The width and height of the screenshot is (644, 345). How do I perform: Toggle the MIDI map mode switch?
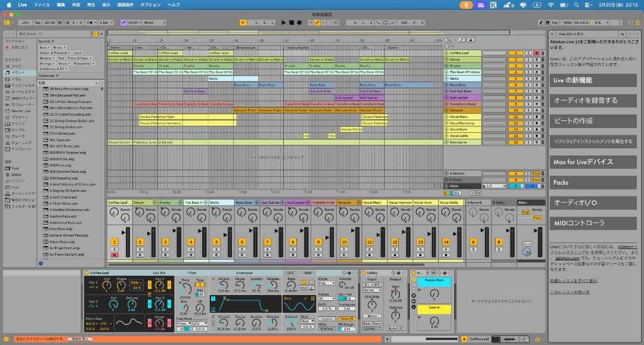(x=568, y=23)
